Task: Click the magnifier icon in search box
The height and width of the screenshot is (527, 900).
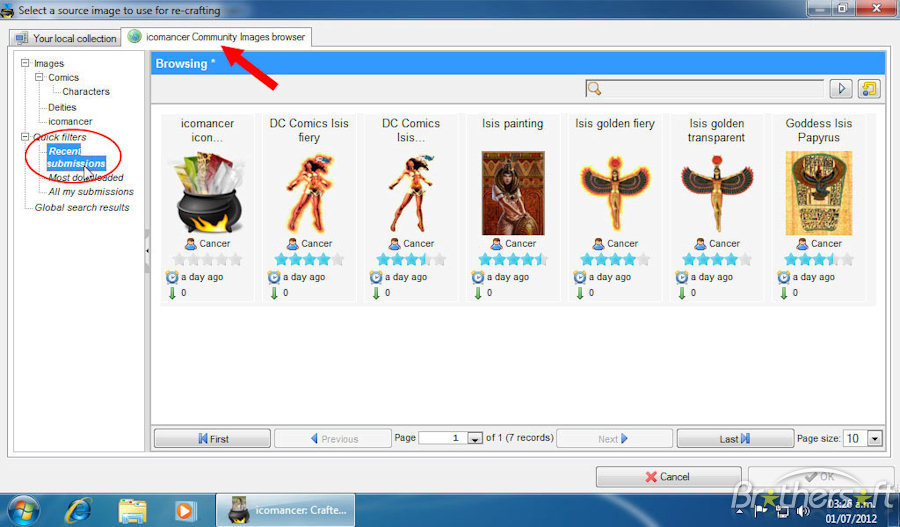Action: pyautogui.click(x=595, y=89)
